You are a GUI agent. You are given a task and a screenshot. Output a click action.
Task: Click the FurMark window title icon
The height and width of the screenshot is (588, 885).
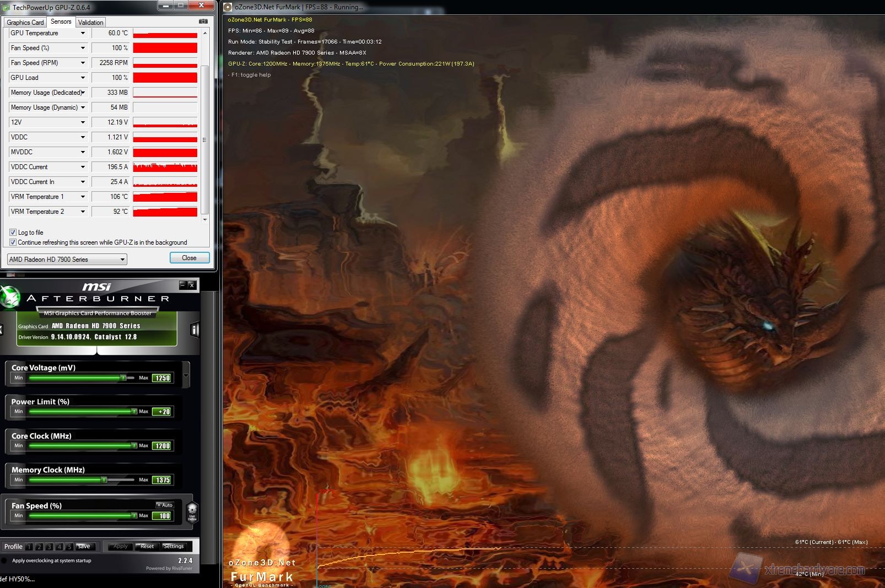coord(228,7)
